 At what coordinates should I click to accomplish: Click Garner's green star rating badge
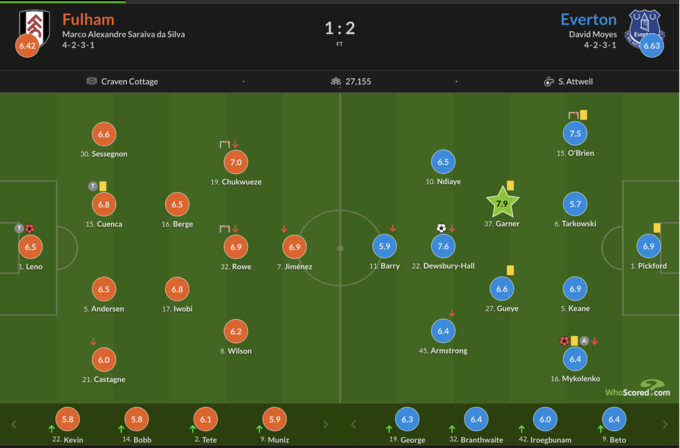[502, 203]
